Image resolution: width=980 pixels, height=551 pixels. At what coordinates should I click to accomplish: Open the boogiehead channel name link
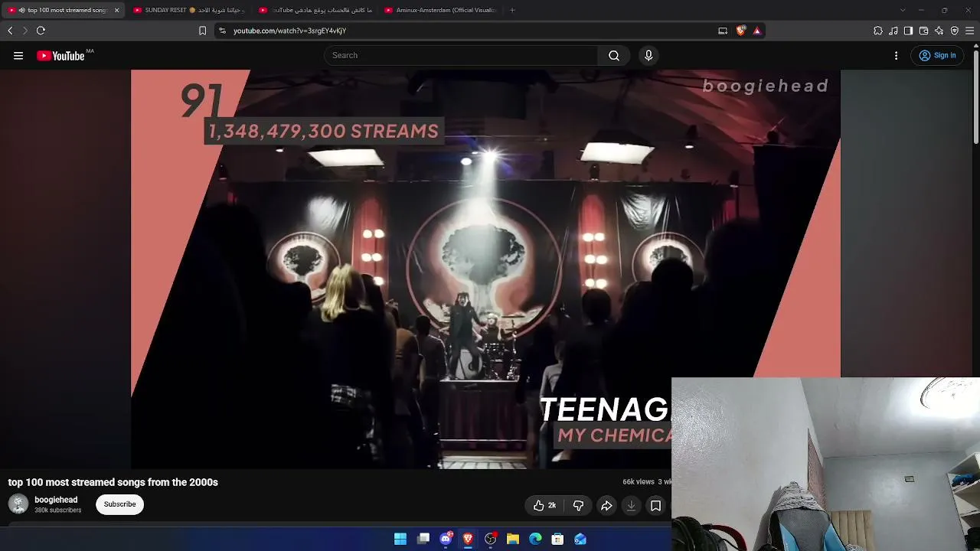[x=56, y=500]
